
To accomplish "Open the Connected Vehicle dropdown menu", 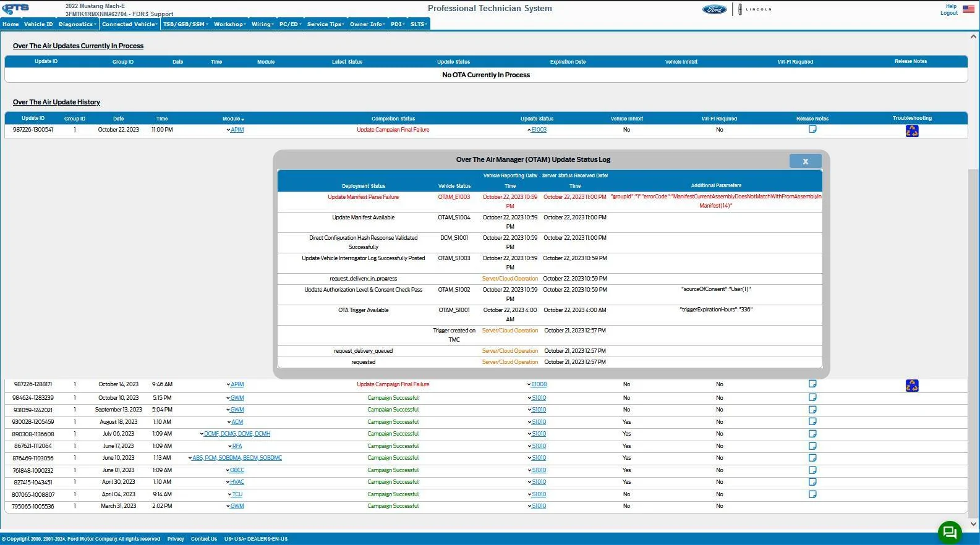I will [129, 24].
